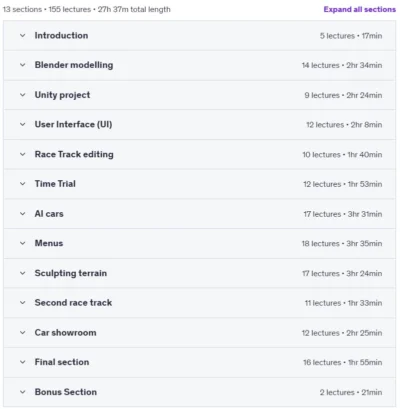Click the Bonus Section chevron icon

tap(22, 392)
